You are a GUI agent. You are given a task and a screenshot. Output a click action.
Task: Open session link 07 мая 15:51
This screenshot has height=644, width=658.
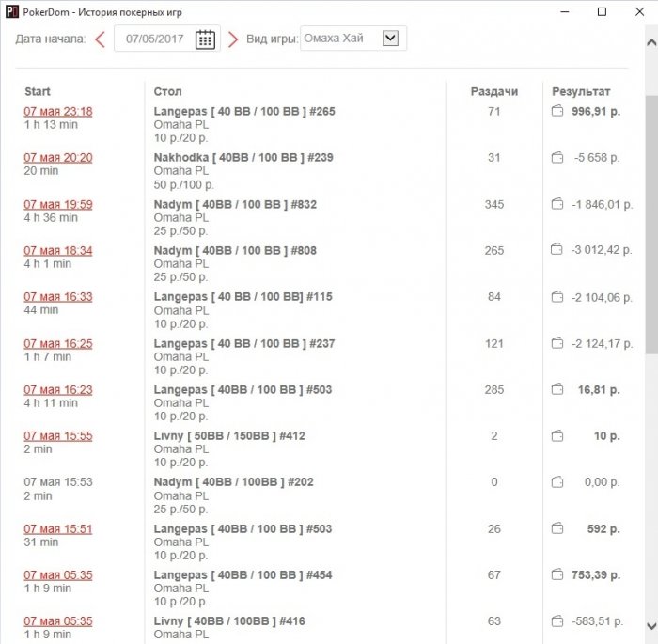(58, 529)
